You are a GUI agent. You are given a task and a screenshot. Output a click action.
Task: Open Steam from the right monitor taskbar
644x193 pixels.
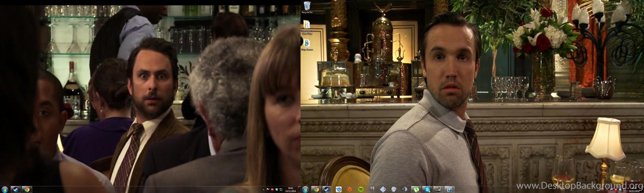tap(327, 189)
